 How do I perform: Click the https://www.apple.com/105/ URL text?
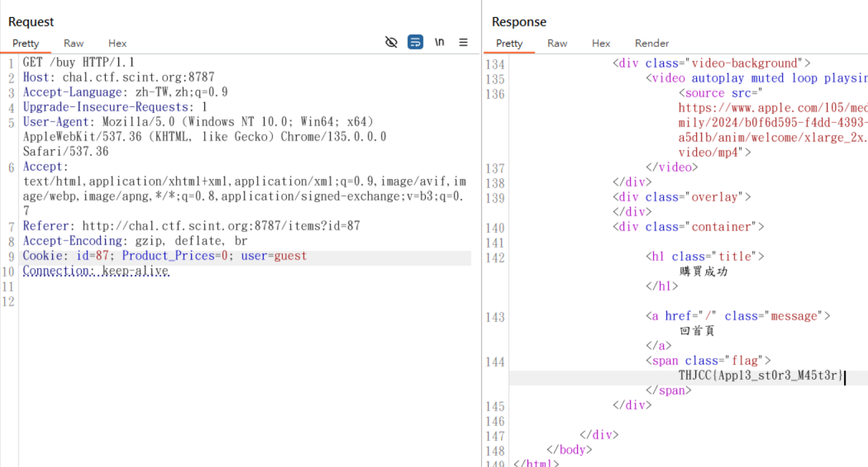(773, 108)
